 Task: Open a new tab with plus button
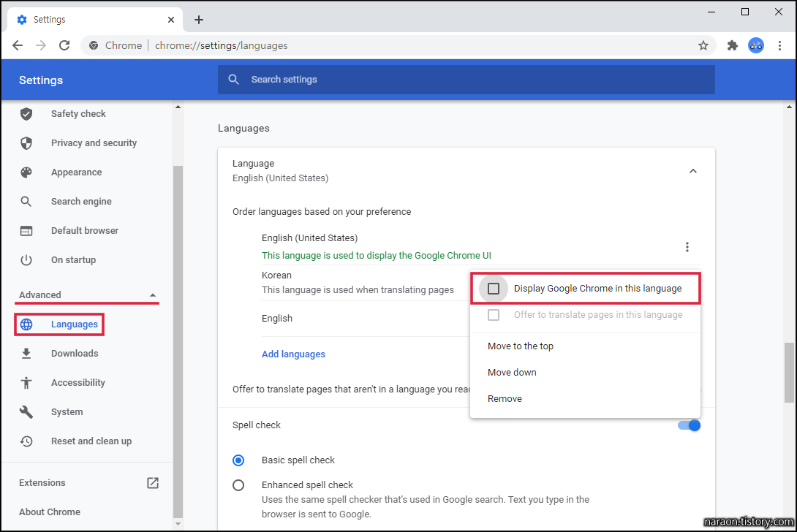199,20
